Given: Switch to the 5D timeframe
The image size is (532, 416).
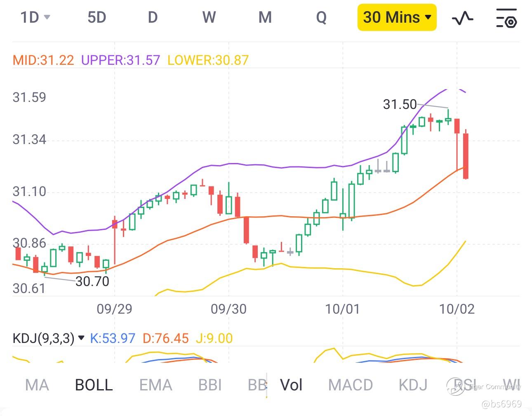Looking at the screenshot, I should coord(97,17).
